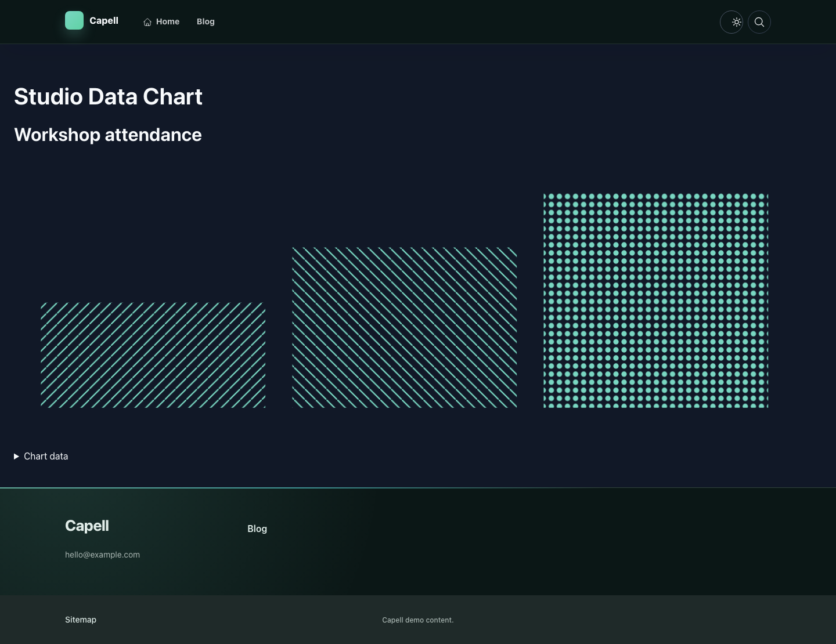The image size is (836, 644).
Task: Expand the Chart data disclosure triangle
Action: tap(16, 457)
